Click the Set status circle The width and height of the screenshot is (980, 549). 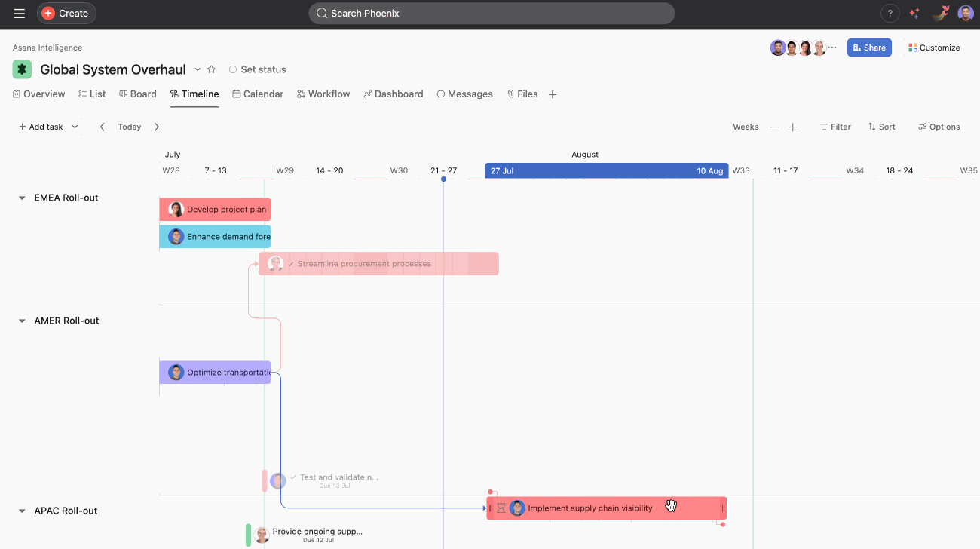pos(233,69)
